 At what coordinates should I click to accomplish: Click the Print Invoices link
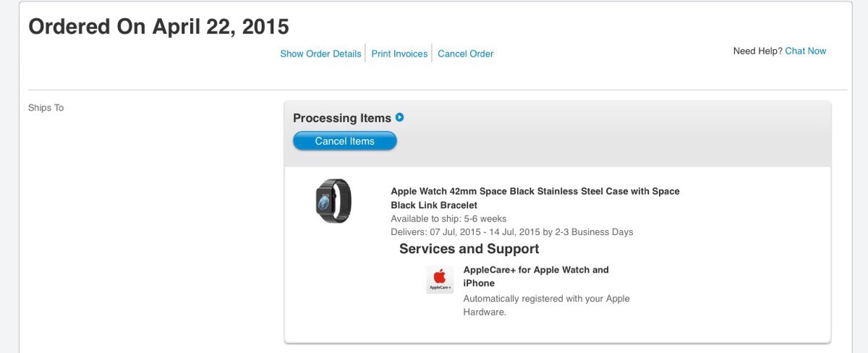click(x=399, y=54)
